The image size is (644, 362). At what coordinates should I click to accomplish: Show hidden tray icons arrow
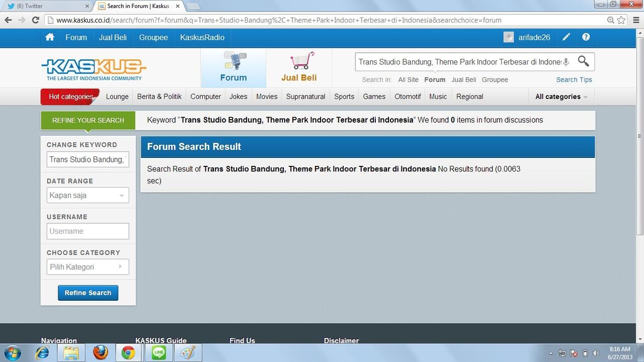[550, 353]
